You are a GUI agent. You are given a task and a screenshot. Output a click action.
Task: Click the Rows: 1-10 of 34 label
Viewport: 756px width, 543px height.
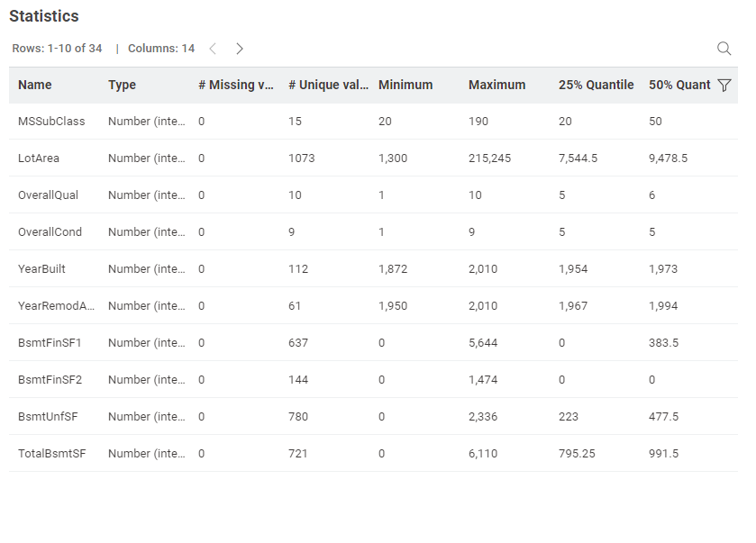click(x=57, y=49)
